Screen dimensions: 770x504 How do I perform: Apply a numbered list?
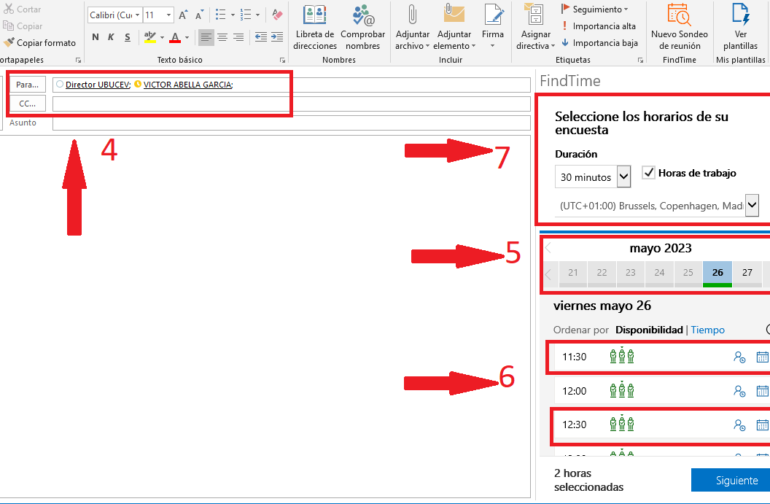point(246,15)
